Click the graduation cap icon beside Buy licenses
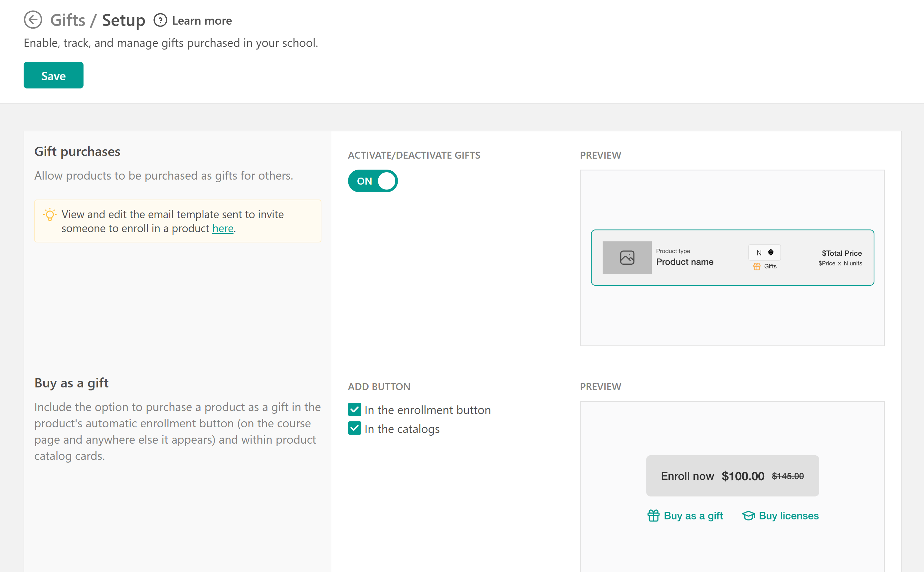 pyautogui.click(x=748, y=516)
